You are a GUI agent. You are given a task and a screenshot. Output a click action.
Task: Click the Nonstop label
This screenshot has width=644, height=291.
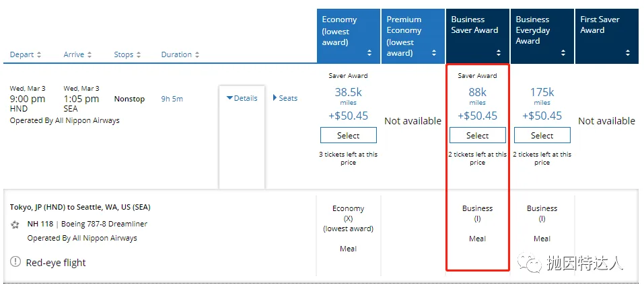pos(129,99)
